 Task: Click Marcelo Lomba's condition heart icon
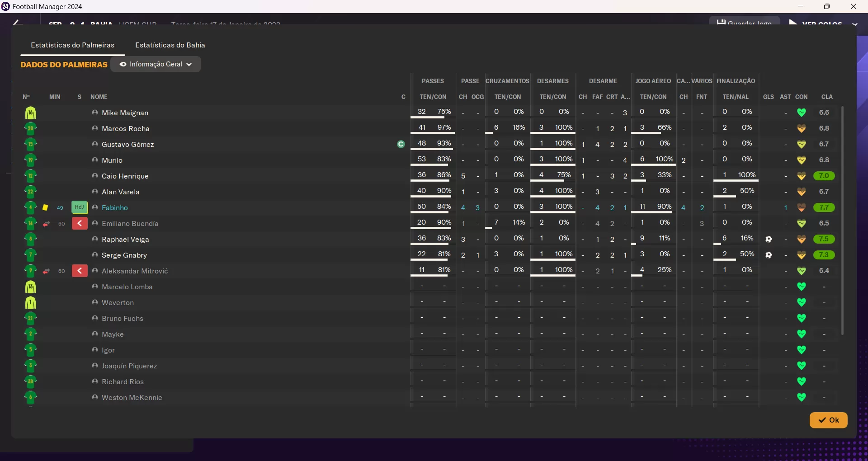[x=802, y=287]
